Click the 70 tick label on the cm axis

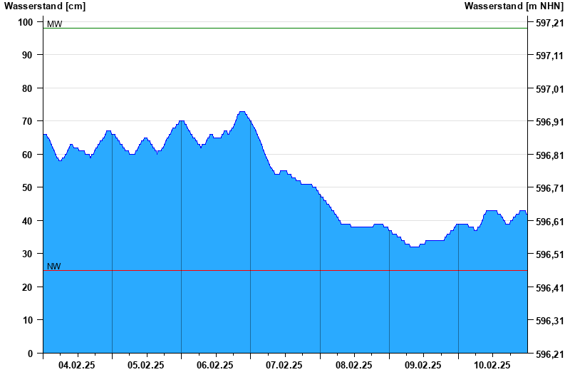pyautogui.click(x=28, y=122)
